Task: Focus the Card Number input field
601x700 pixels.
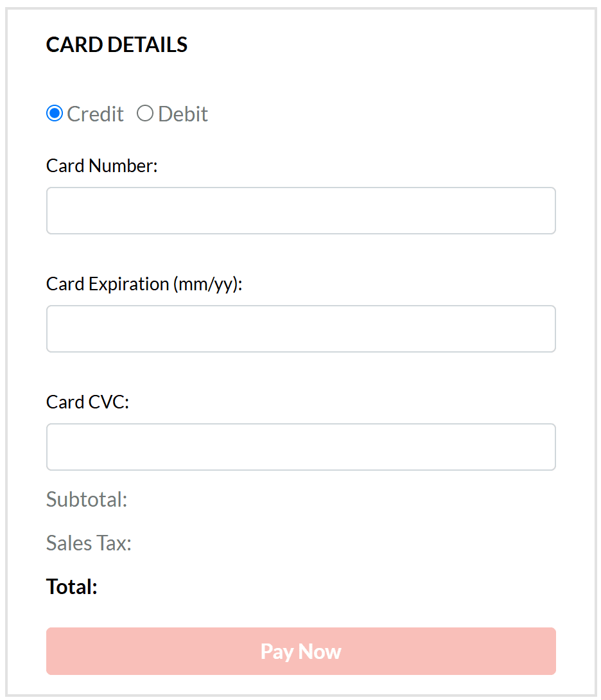Action: coord(300,211)
